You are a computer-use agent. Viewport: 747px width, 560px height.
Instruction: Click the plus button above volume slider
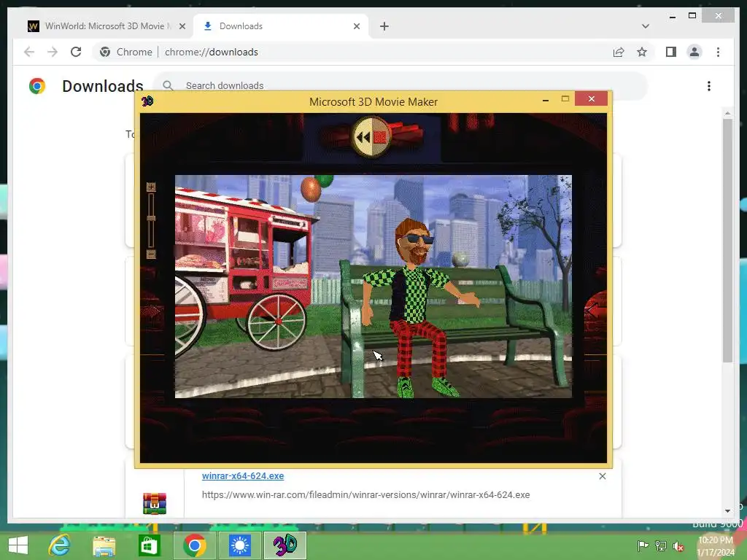click(151, 187)
